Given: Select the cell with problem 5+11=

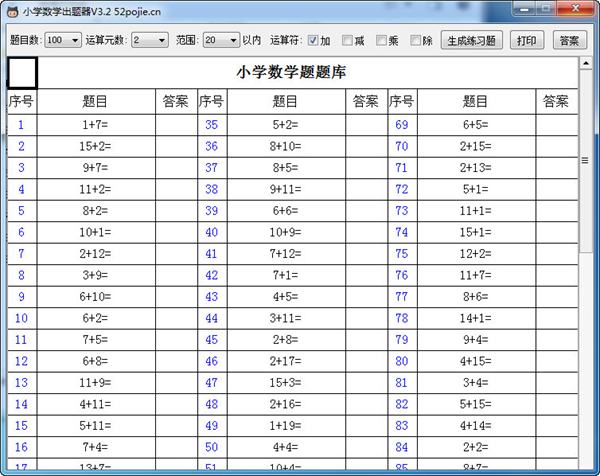Looking at the screenshot, I should pyautogui.click(x=96, y=425).
